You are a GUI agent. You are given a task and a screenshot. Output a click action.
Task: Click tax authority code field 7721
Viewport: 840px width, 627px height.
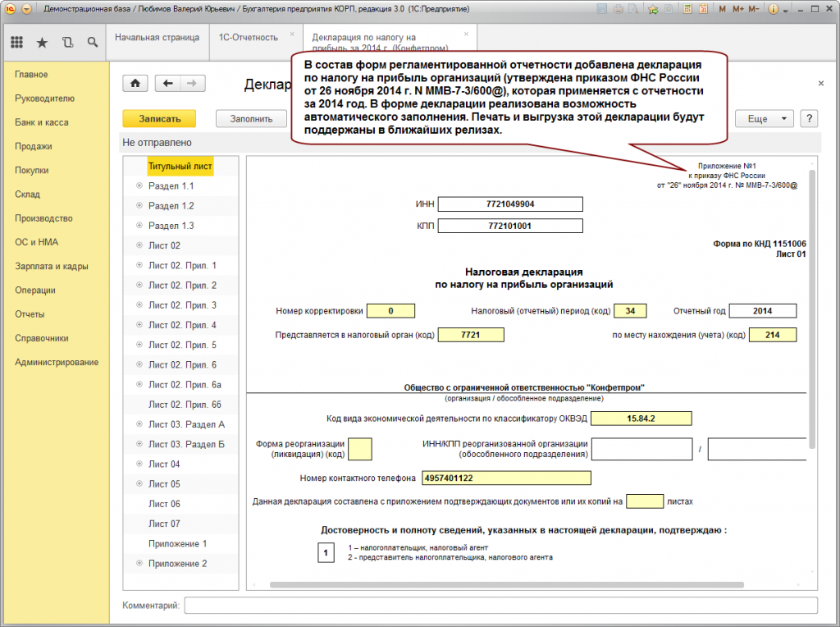click(x=470, y=335)
